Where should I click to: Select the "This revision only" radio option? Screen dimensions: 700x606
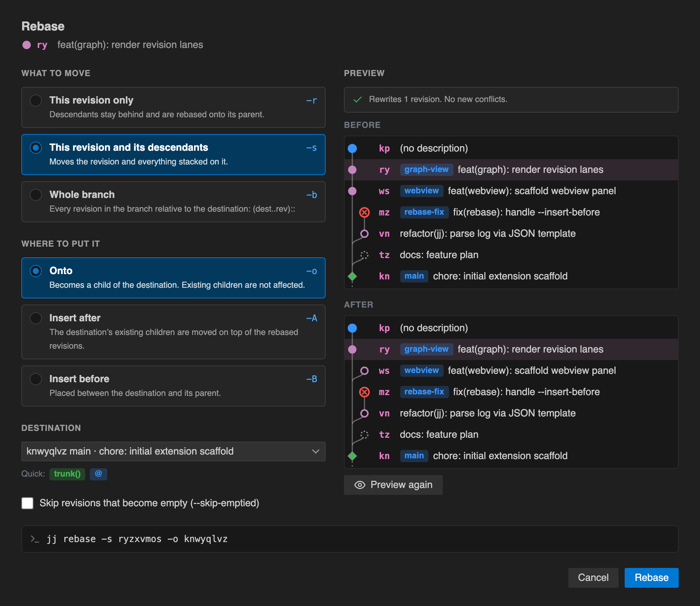tap(36, 100)
